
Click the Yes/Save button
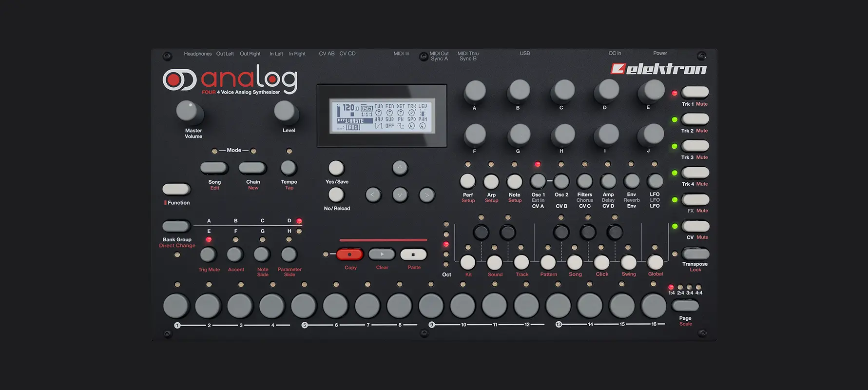(x=336, y=168)
